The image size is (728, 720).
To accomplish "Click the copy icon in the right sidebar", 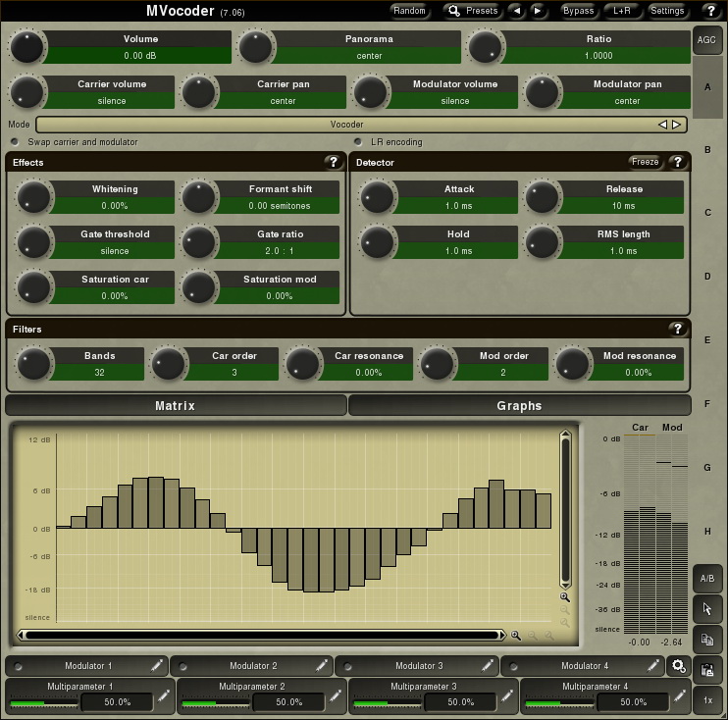I will click(706, 640).
